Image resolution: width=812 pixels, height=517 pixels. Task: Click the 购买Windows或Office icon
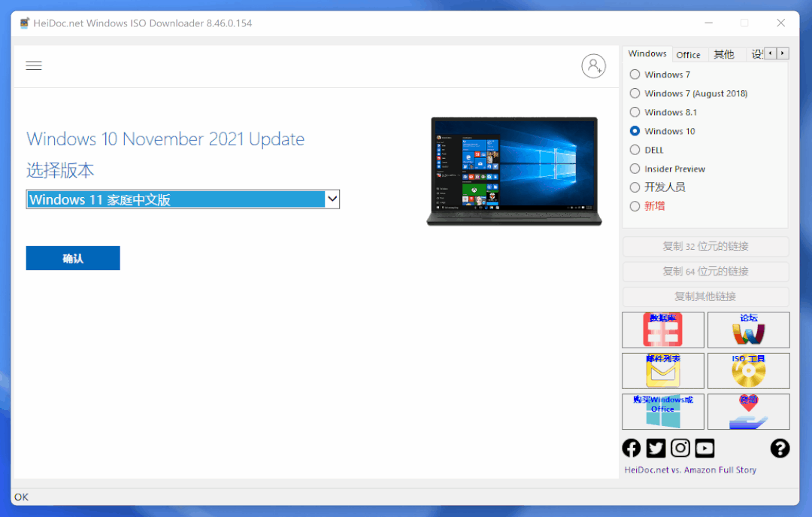point(663,412)
